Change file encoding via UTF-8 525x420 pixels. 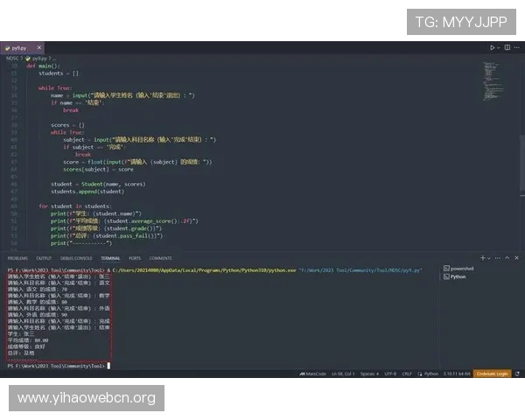coord(391,374)
